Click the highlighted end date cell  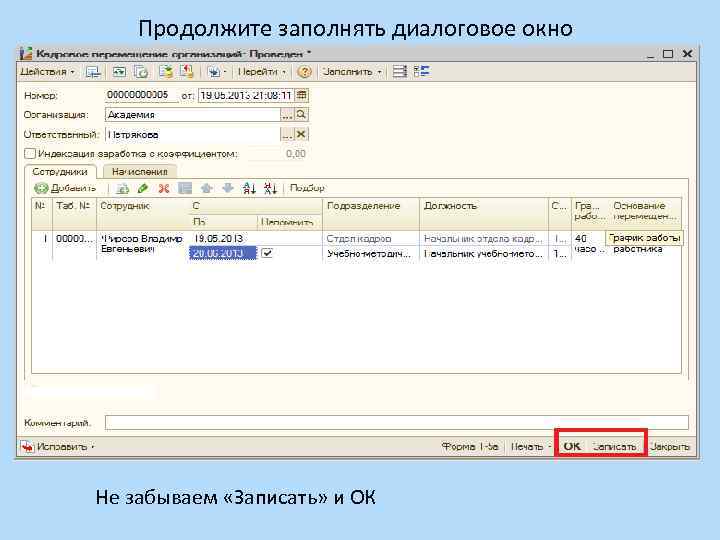coord(223,253)
